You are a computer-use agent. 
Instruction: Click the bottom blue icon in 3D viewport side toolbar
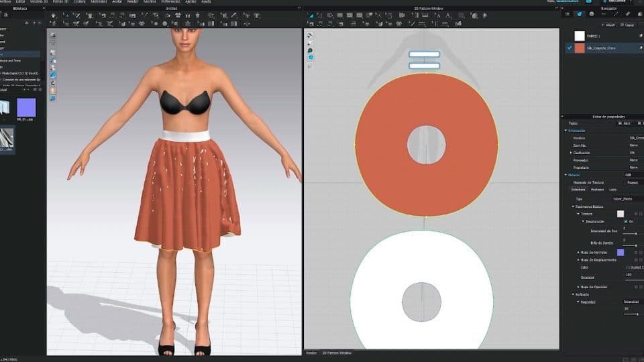pyautogui.click(x=53, y=99)
